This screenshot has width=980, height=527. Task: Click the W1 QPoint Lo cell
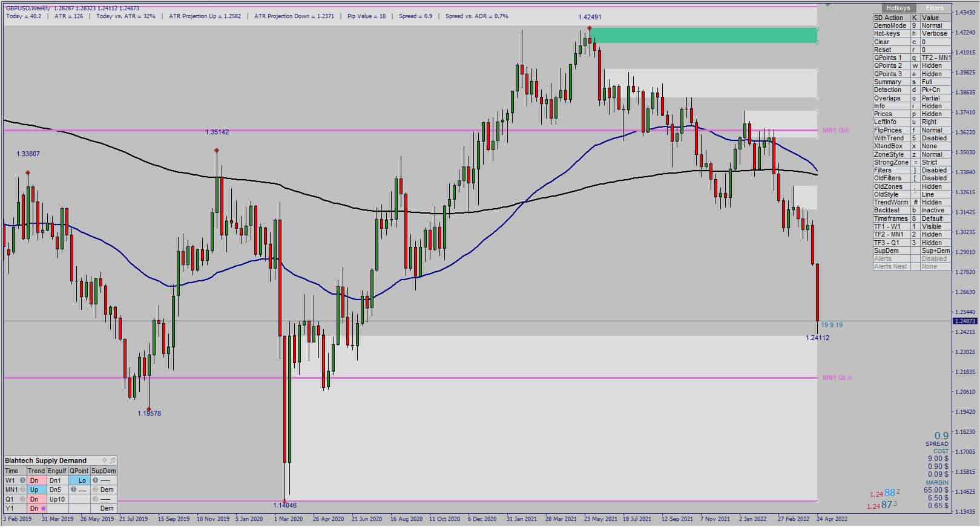pos(80,480)
